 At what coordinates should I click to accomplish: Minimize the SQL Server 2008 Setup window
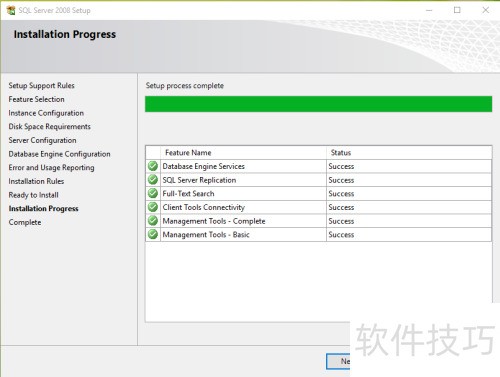(x=429, y=10)
